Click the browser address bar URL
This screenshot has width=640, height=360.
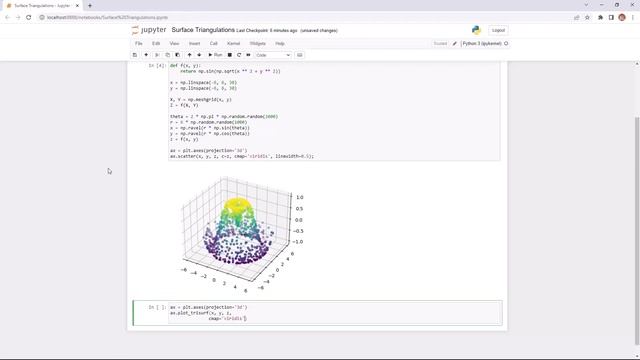coord(107,18)
